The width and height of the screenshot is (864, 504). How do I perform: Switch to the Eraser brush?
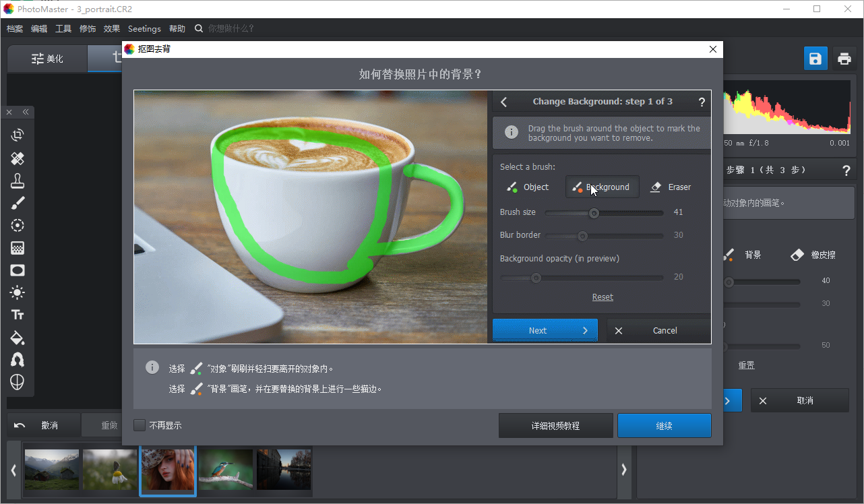click(x=671, y=187)
